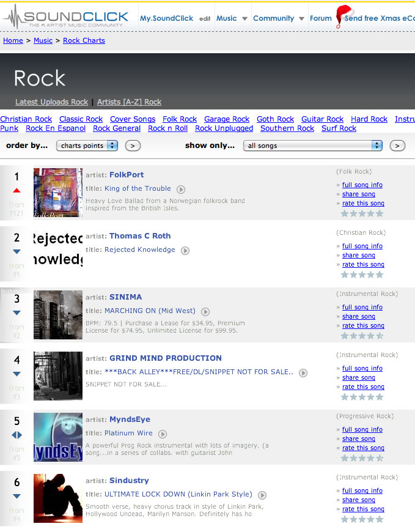
Task: Open MyndsEye eye thumbnail
Action: (x=58, y=437)
